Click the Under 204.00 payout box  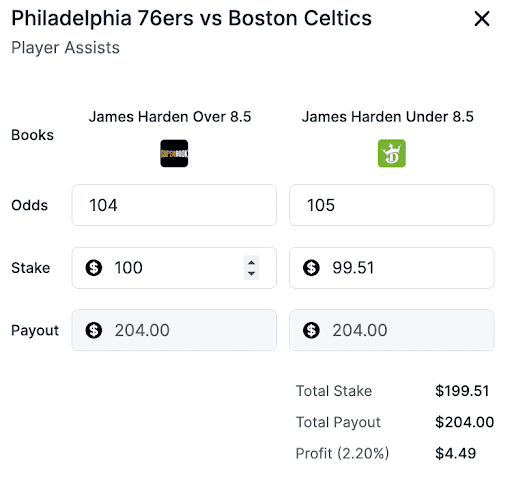(x=392, y=330)
